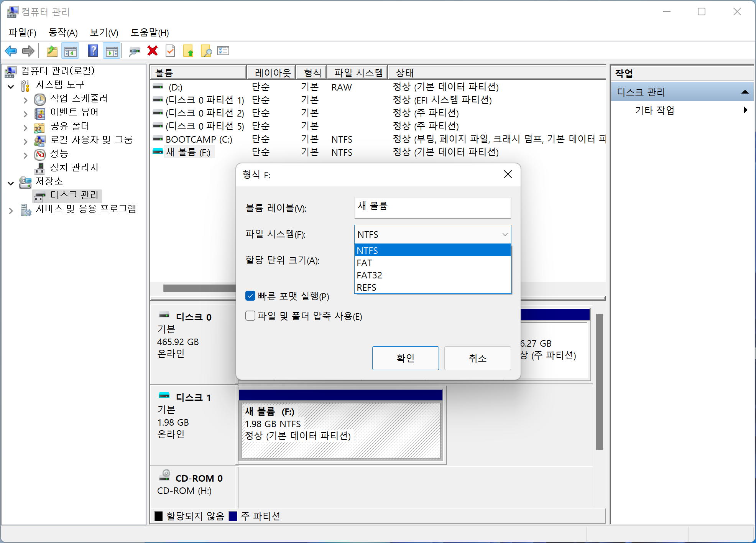Viewport: 756px width, 543px height.
Task: Click the vertical scrollbar of disk map
Action: click(x=599, y=382)
